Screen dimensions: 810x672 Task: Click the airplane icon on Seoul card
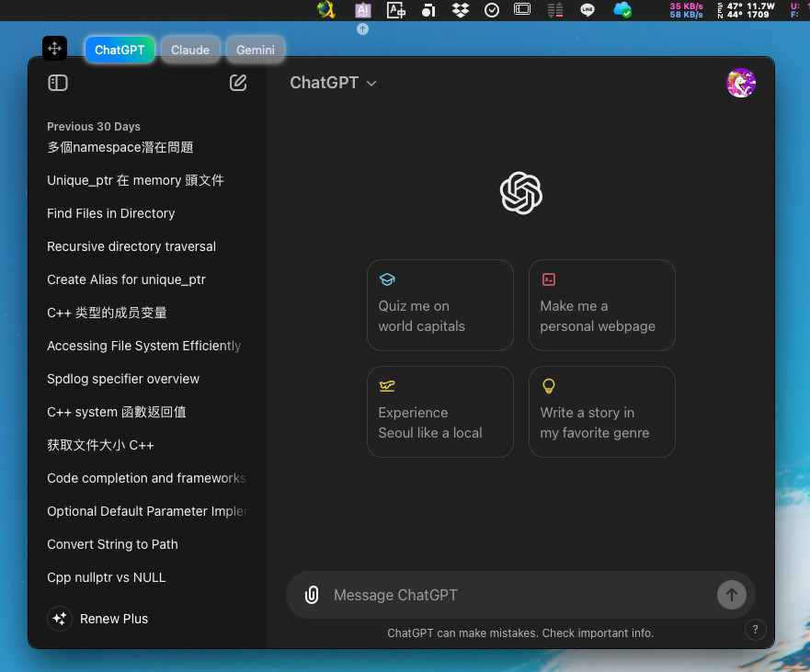point(387,386)
